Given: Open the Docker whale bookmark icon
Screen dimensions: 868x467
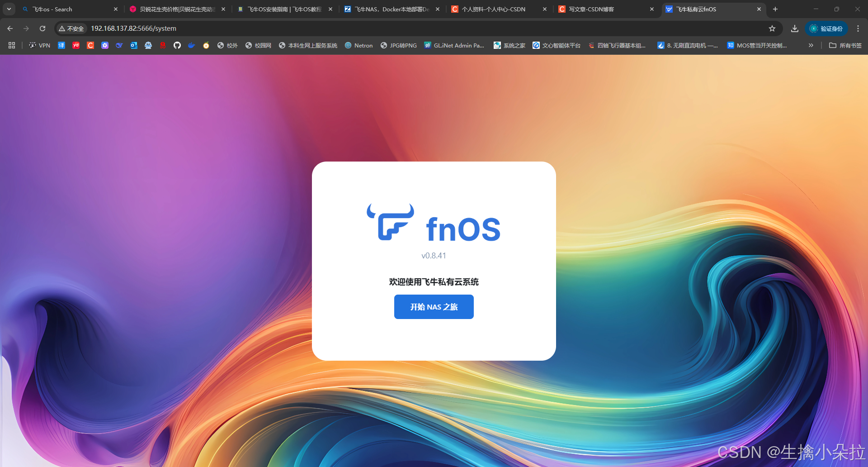Looking at the screenshot, I should pyautogui.click(x=192, y=45).
